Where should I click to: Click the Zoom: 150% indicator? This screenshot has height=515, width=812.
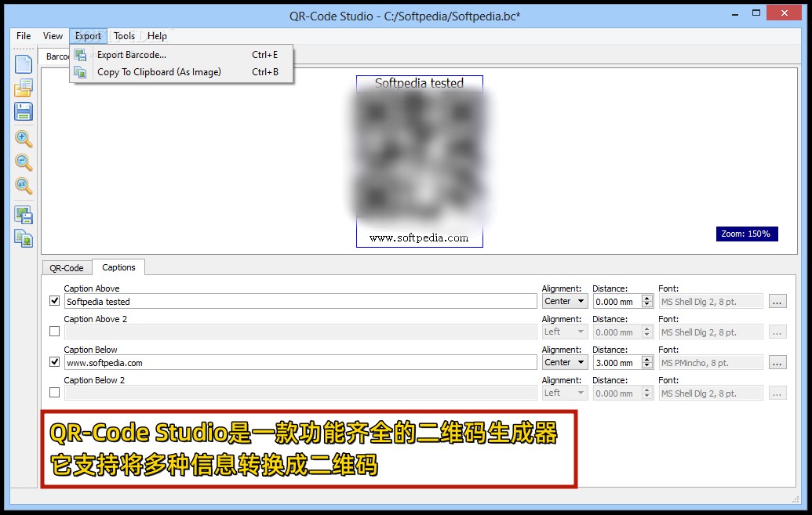click(x=747, y=234)
